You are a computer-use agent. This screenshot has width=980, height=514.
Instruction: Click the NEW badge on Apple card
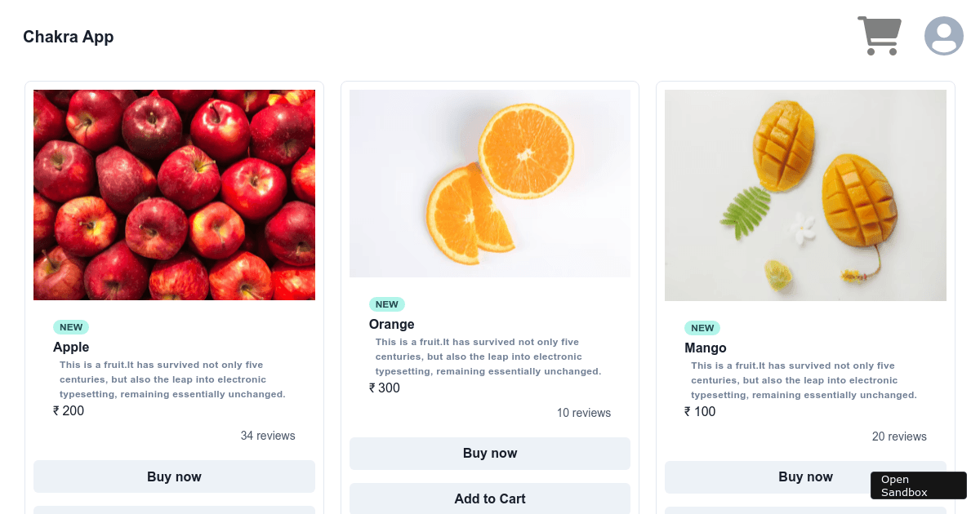[71, 326]
